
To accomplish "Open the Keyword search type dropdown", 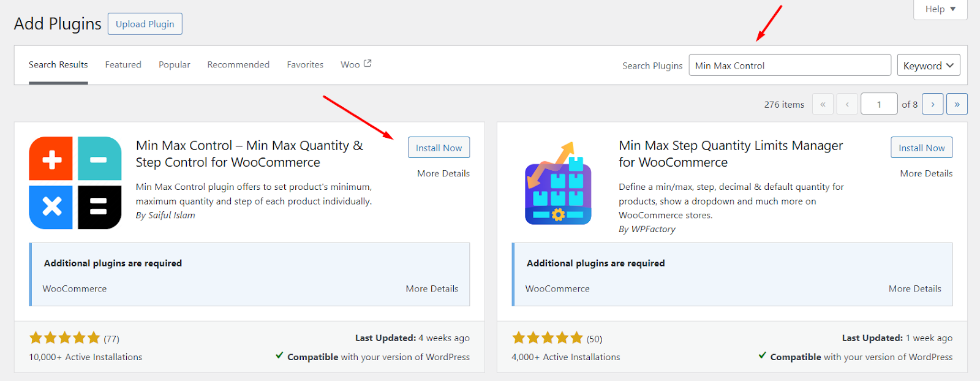I will click(x=929, y=66).
